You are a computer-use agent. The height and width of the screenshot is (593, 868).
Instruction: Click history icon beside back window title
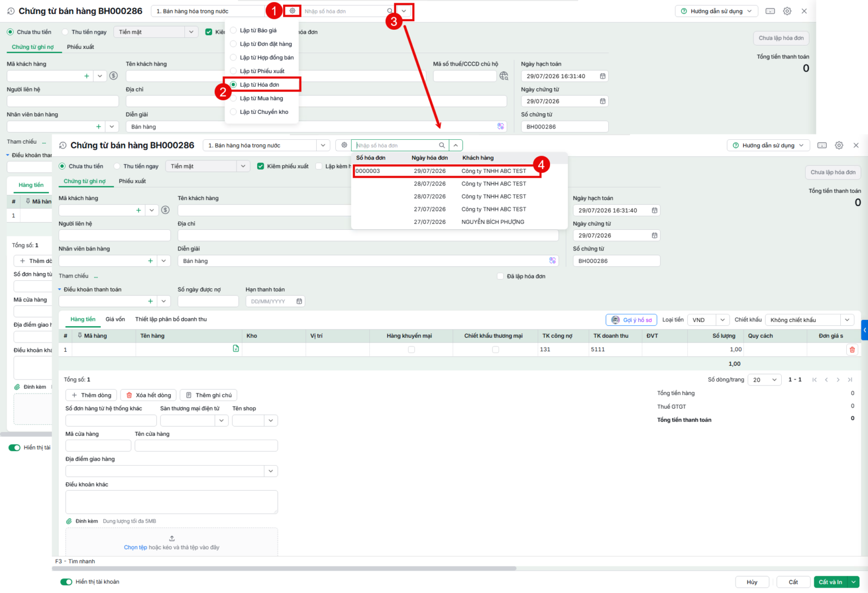(11, 11)
